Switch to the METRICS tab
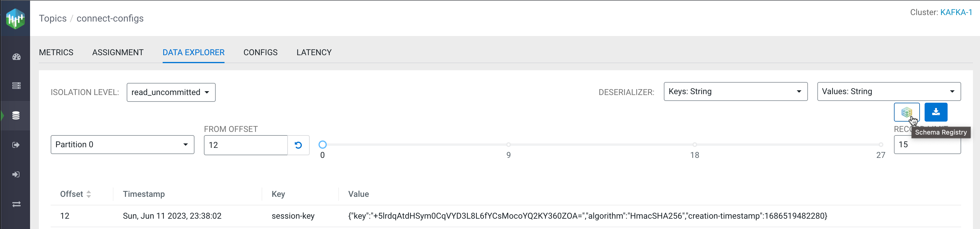 tap(56, 52)
